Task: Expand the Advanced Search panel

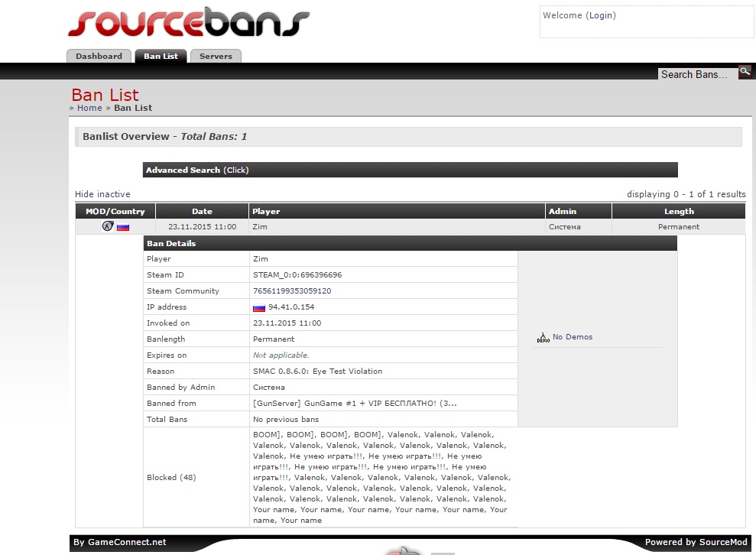Action: pos(410,170)
